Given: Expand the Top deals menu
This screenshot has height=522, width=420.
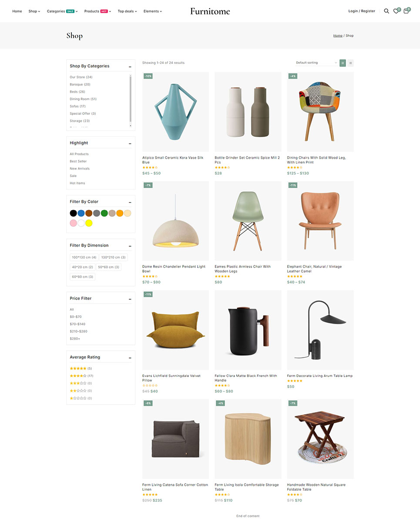Looking at the screenshot, I should click(127, 11).
